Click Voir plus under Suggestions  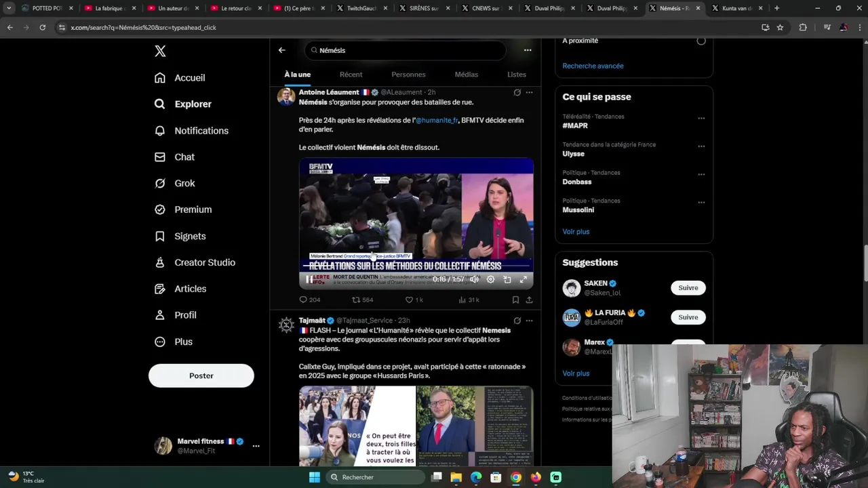[576, 373]
